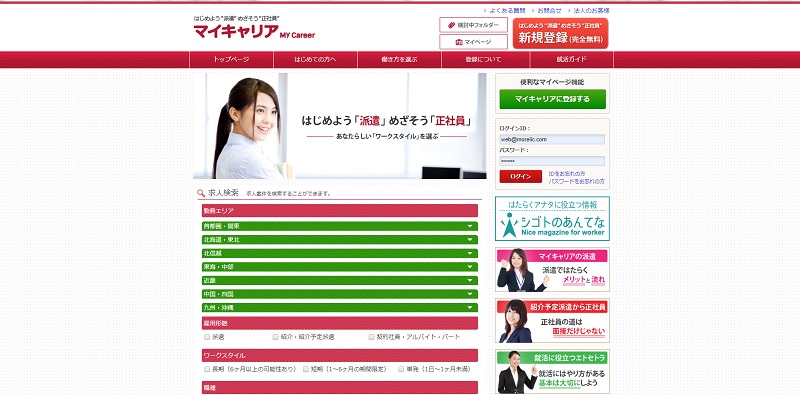This screenshot has height=395, width=800.
Task: Go to トップページ in the navigation bar
Action: 231,59
